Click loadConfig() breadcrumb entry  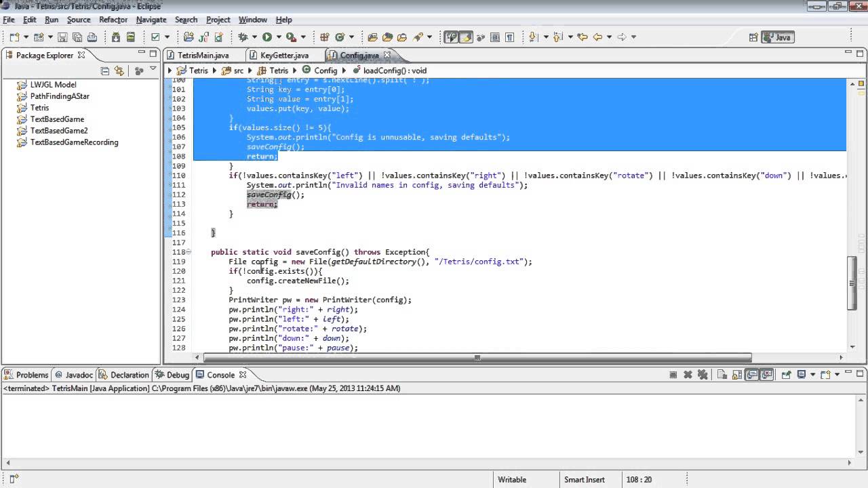pyautogui.click(x=390, y=70)
